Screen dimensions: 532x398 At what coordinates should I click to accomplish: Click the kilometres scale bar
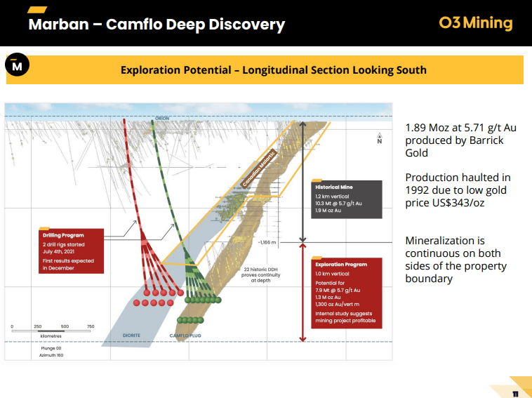[x=51, y=331]
